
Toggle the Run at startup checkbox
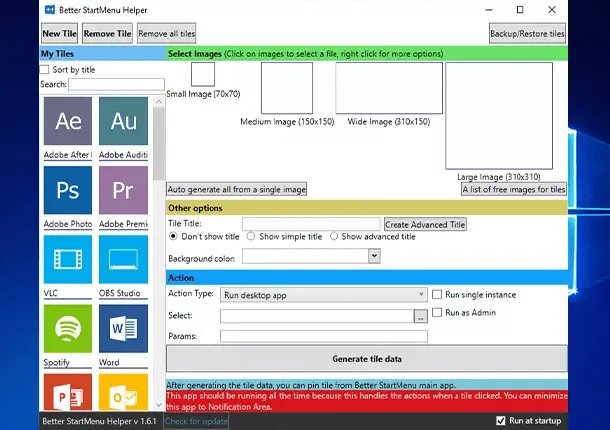(502, 421)
